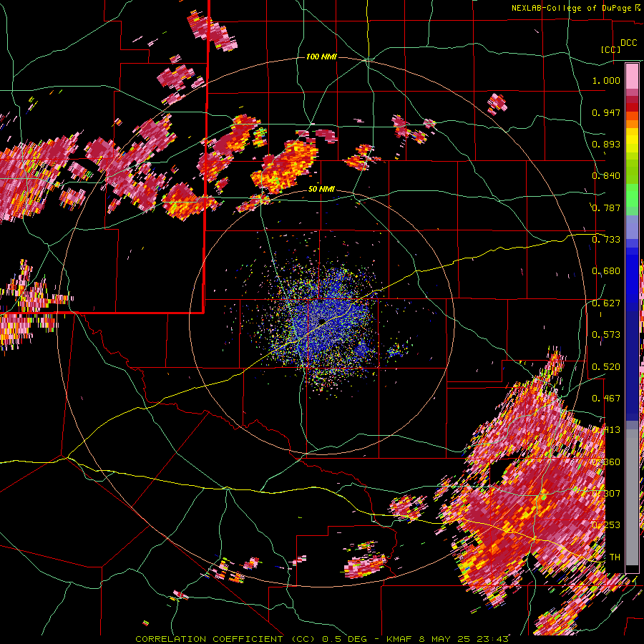Select the 0.573 legend value
This screenshot has width=644, height=644.
pyautogui.click(x=606, y=335)
